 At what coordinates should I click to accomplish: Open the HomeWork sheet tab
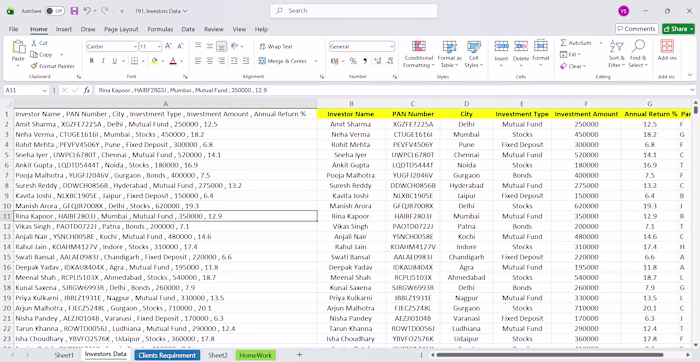255,355
